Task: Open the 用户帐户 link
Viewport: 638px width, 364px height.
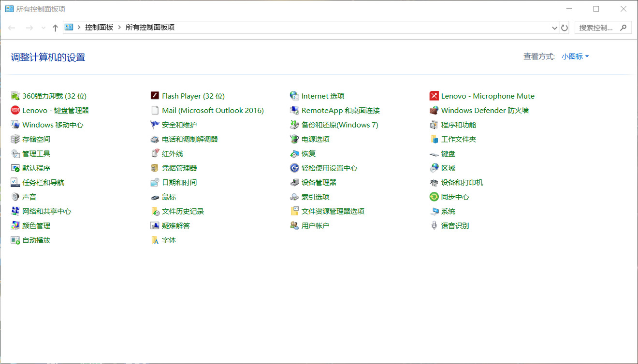Action: 315,226
